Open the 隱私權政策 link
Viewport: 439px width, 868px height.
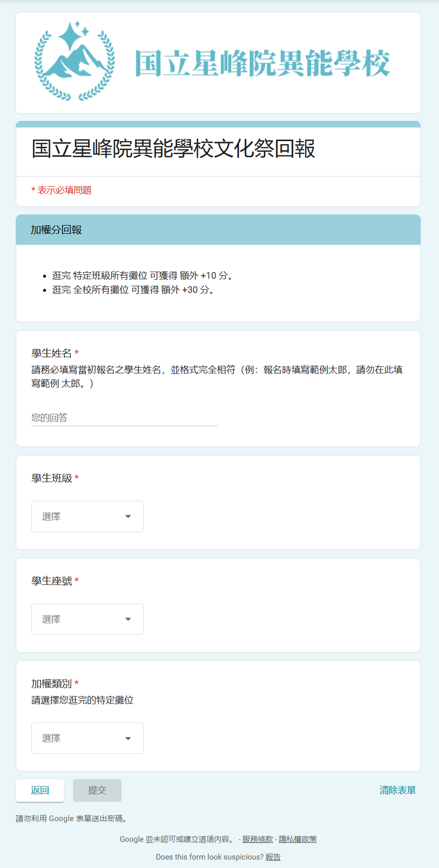pos(298,839)
